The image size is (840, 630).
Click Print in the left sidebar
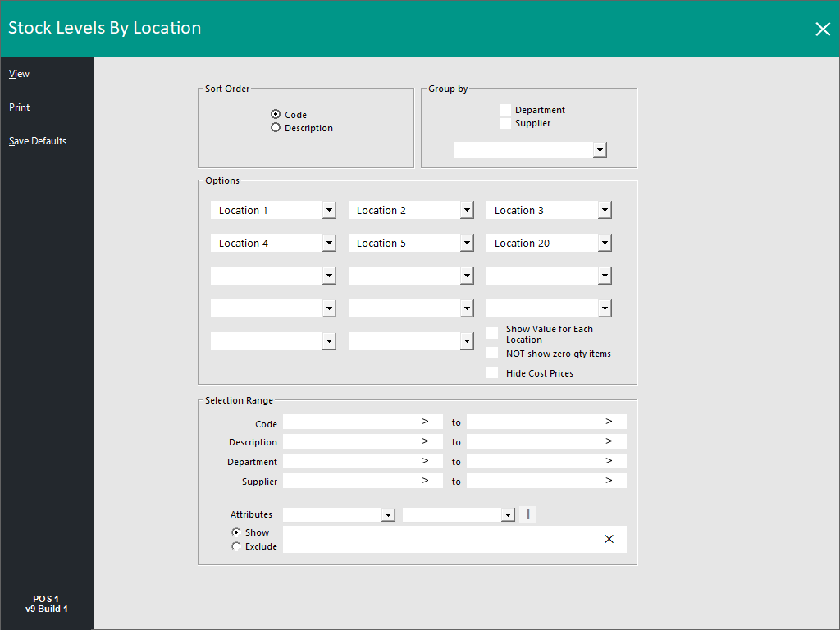pyautogui.click(x=19, y=107)
